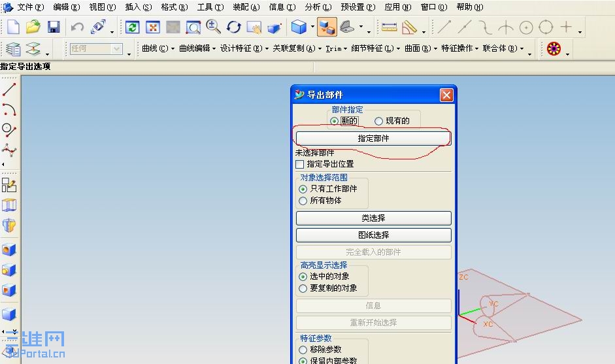Screen dimensions: 615x364
Task: Open the measure distance ruler tool
Action: [x=389, y=27]
